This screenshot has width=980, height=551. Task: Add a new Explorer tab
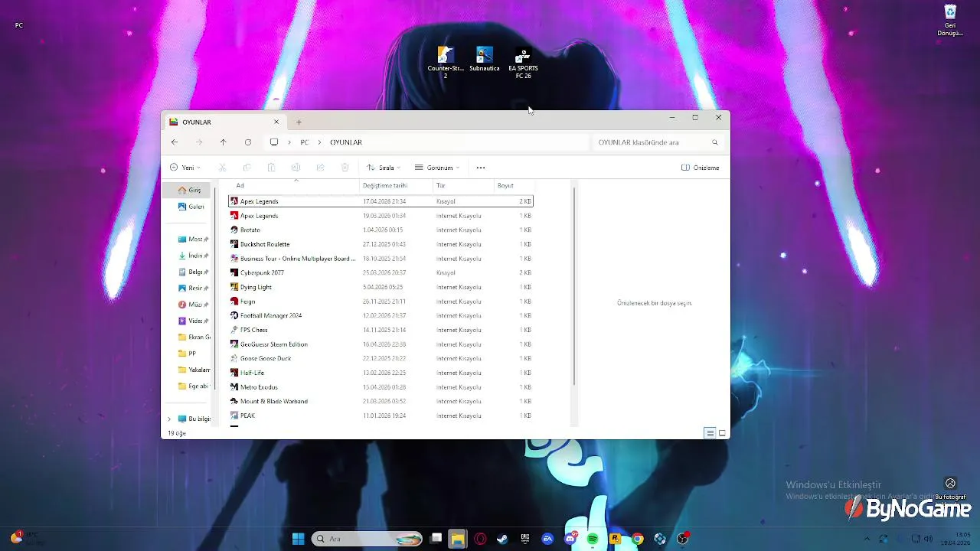(299, 122)
